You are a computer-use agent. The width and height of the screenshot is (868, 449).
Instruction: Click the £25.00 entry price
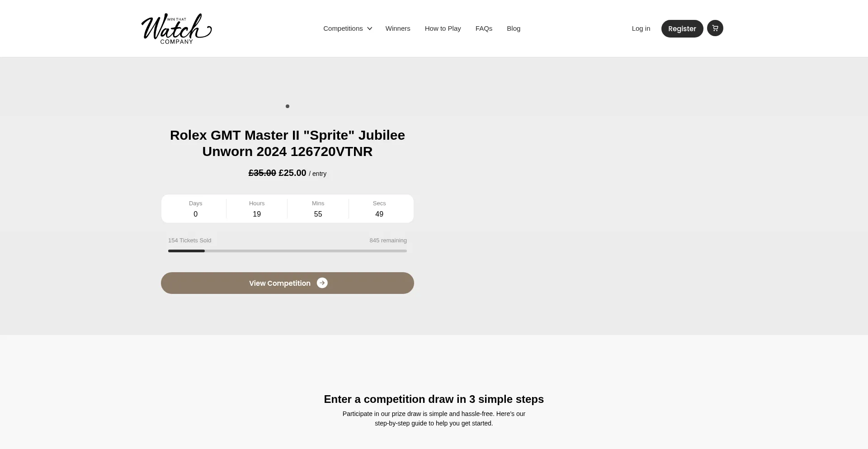(x=292, y=173)
